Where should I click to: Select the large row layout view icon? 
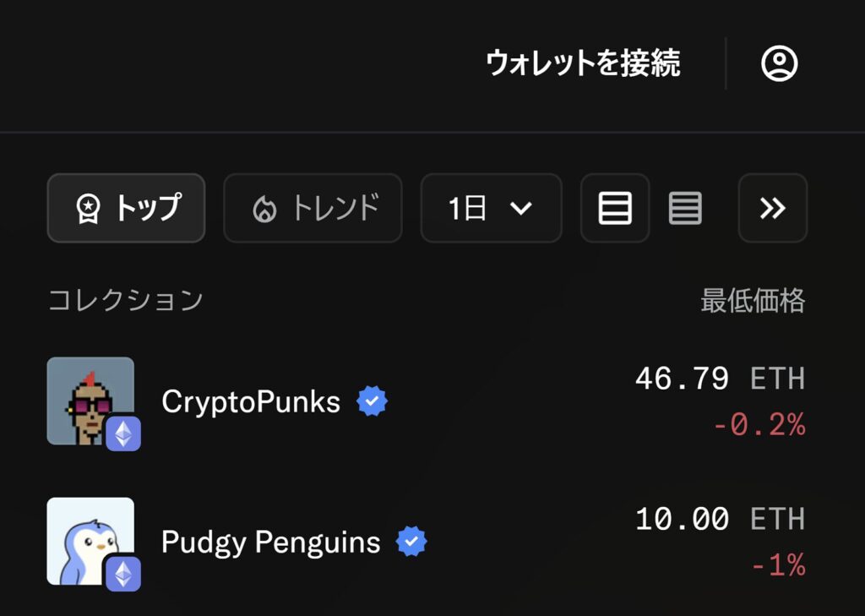coord(614,209)
